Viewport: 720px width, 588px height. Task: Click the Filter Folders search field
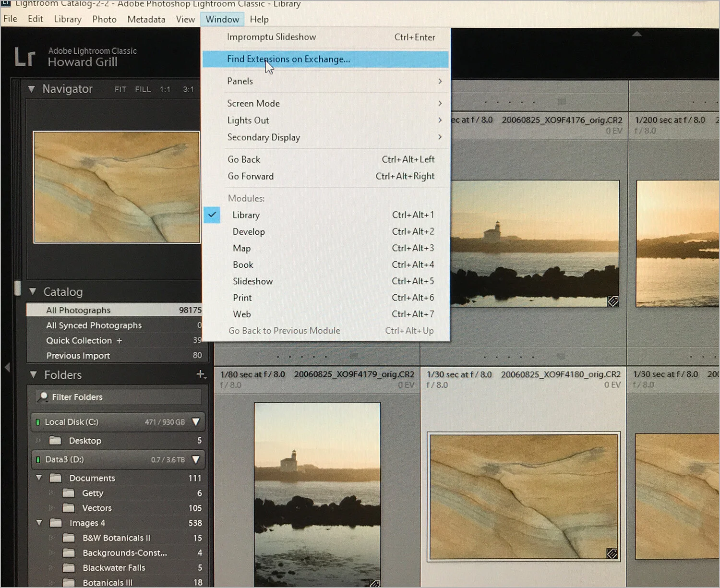coord(119,397)
